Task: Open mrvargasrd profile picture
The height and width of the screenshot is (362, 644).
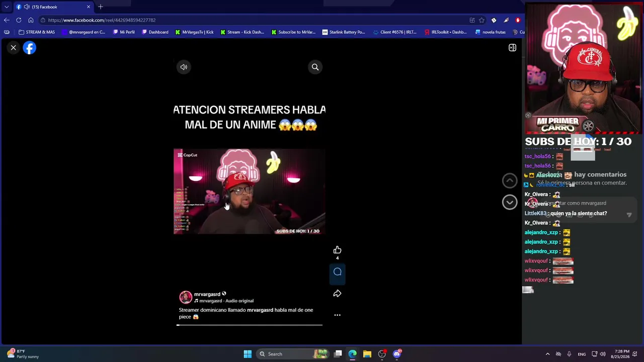Action: click(x=186, y=297)
